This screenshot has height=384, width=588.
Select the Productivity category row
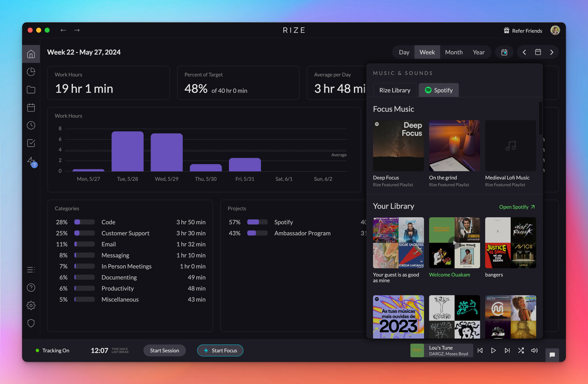click(130, 288)
